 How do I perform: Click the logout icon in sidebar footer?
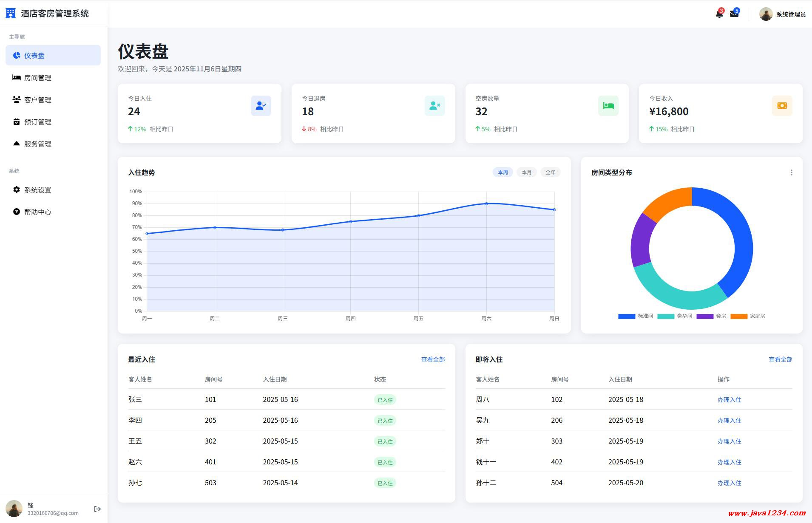(97, 509)
